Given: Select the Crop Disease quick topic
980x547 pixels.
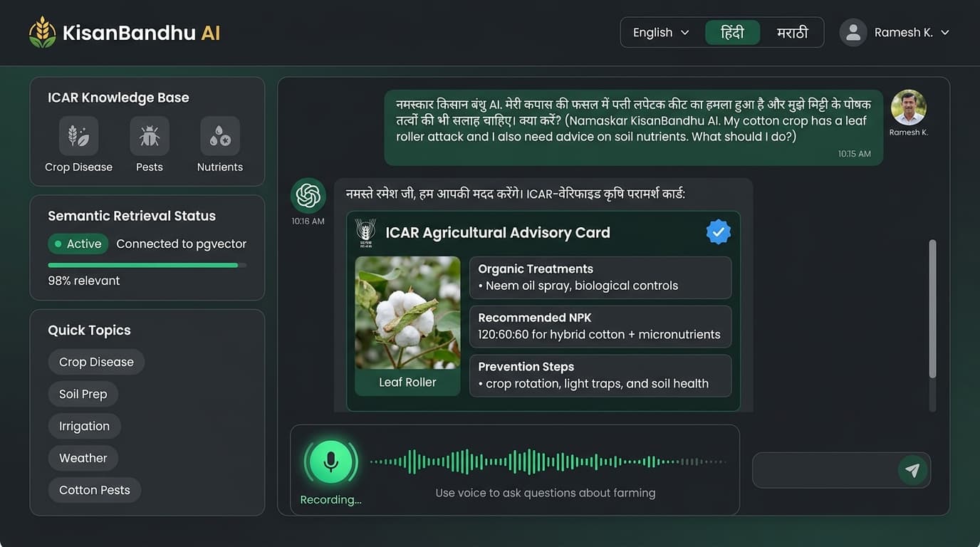Looking at the screenshot, I should click(96, 362).
